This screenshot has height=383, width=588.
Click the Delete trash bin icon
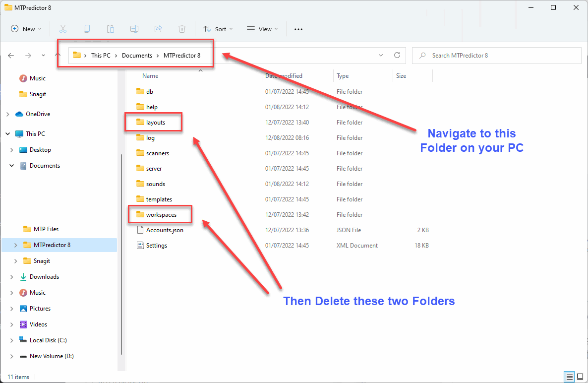[182, 29]
